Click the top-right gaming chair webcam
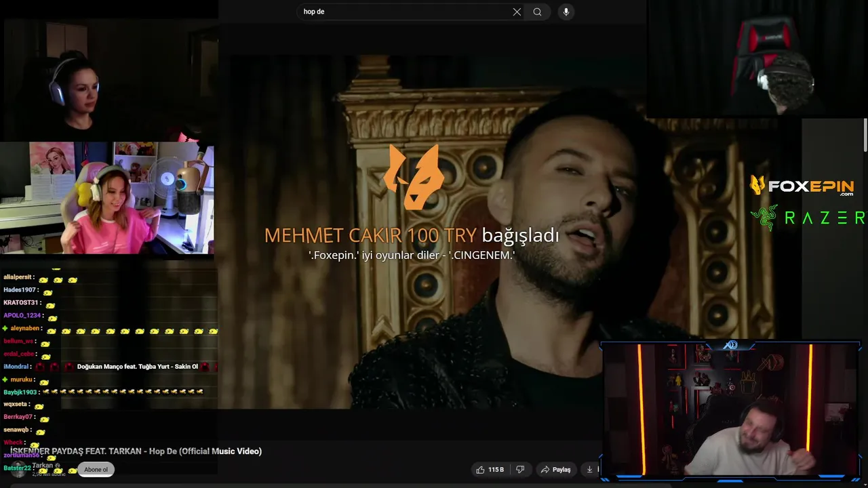Viewport: 868px width, 488px height. pos(757,59)
